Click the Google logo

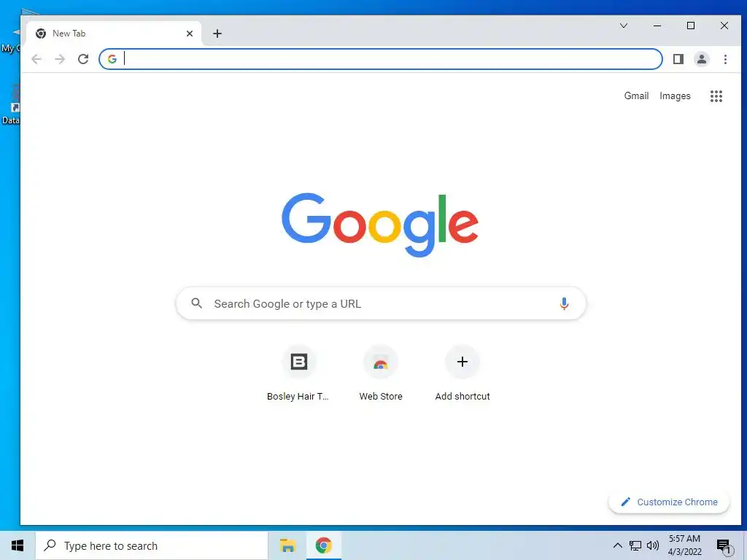point(380,225)
